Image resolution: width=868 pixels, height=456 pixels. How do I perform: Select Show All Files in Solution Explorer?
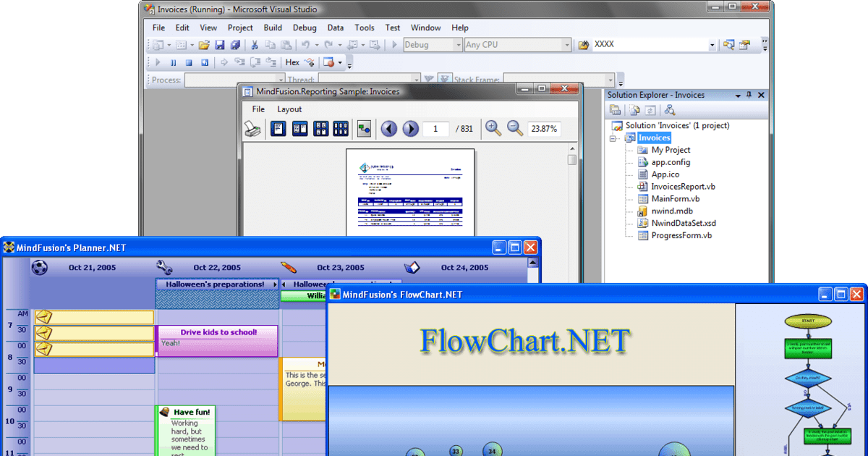[x=634, y=109]
